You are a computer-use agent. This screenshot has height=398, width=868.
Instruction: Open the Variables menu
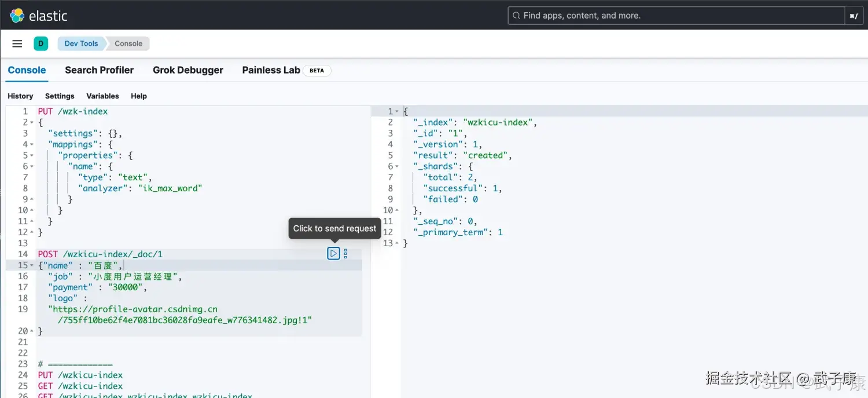point(102,96)
